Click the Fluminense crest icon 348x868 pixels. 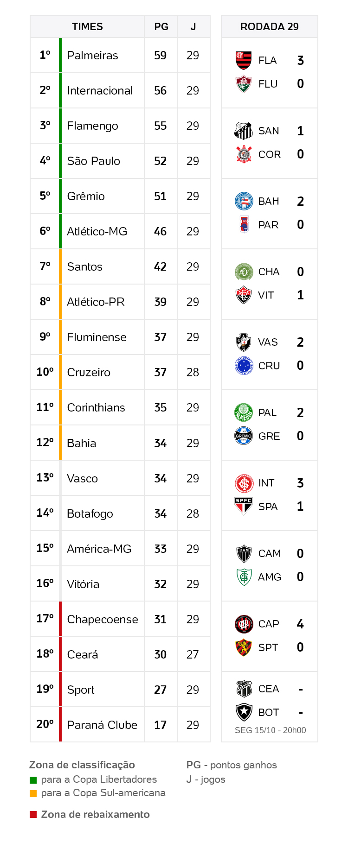[x=244, y=84]
